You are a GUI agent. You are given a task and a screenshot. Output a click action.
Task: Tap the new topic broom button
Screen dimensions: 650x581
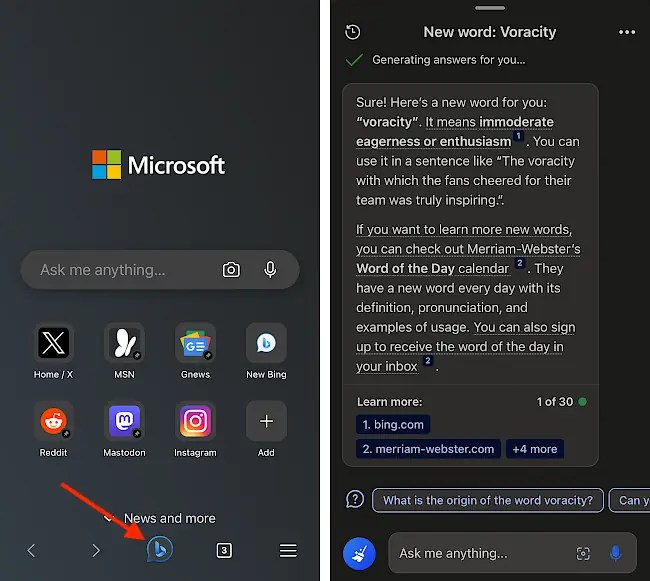tap(359, 554)
